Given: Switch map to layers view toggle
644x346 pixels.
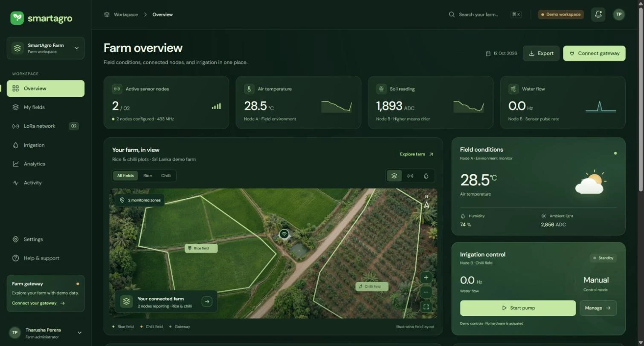Looking at the screenshot, I should click(394, 176).
